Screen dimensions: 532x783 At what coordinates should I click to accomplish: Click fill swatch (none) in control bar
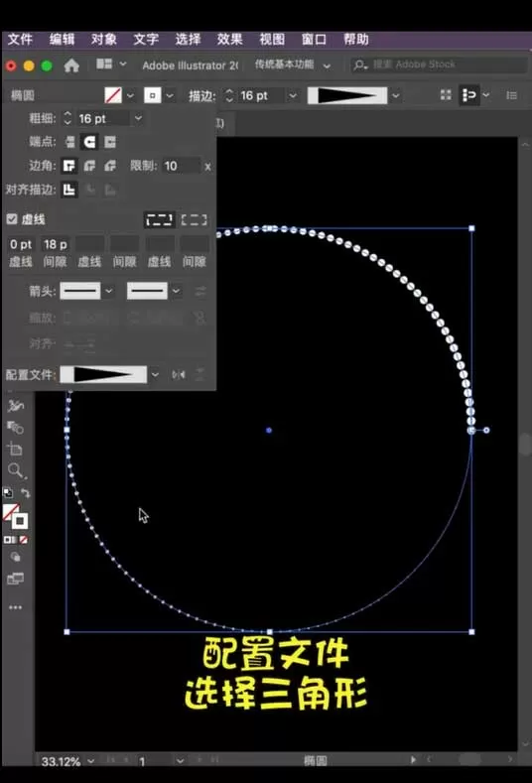(x=113, y=95)
